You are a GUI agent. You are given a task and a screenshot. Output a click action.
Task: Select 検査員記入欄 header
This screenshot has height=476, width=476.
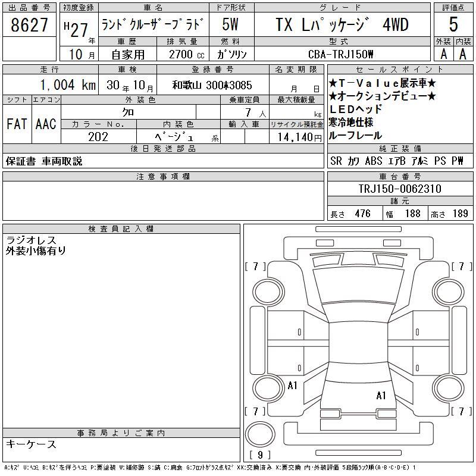tap(121, 228)
